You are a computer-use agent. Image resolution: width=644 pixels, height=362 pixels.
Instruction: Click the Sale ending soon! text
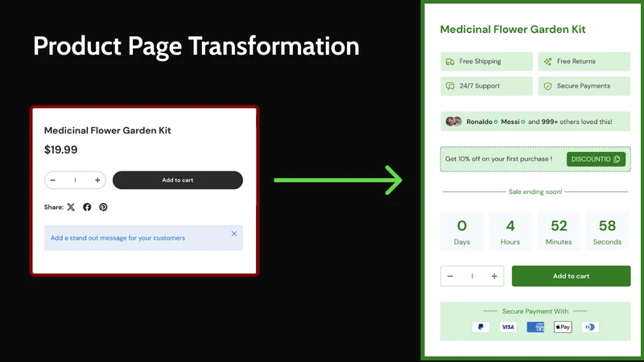click(x=535, y=191)
